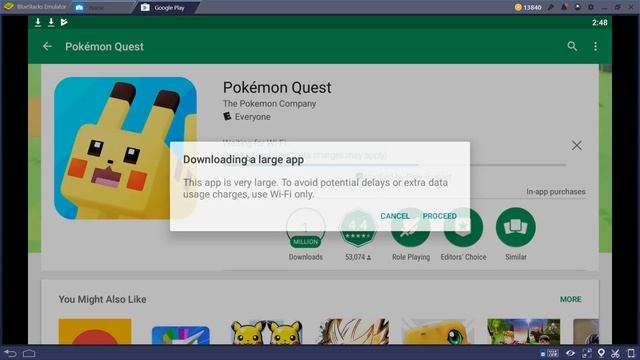640x360 pixels.
Task: Open search in Google Play header
Action: (x=572, y=46)
